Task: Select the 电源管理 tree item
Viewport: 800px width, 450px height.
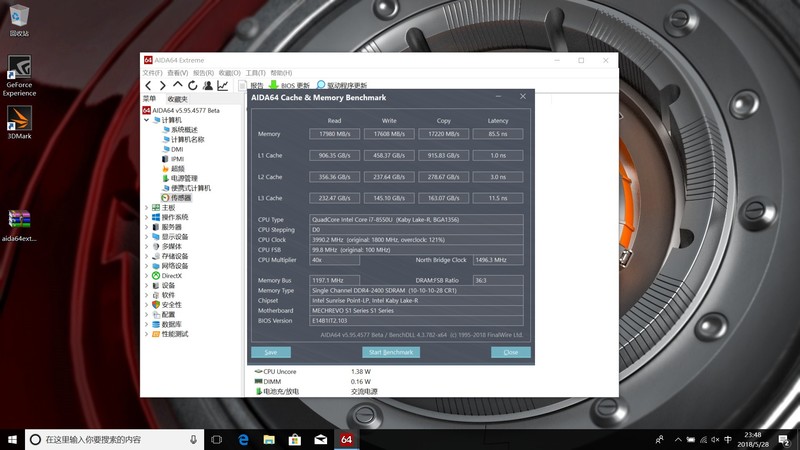Action: (x=180, y=178)
